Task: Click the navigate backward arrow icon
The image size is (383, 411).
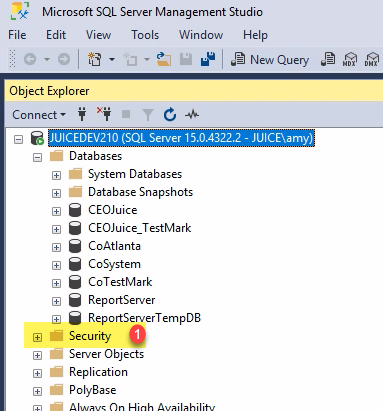Action: point(30,59)
